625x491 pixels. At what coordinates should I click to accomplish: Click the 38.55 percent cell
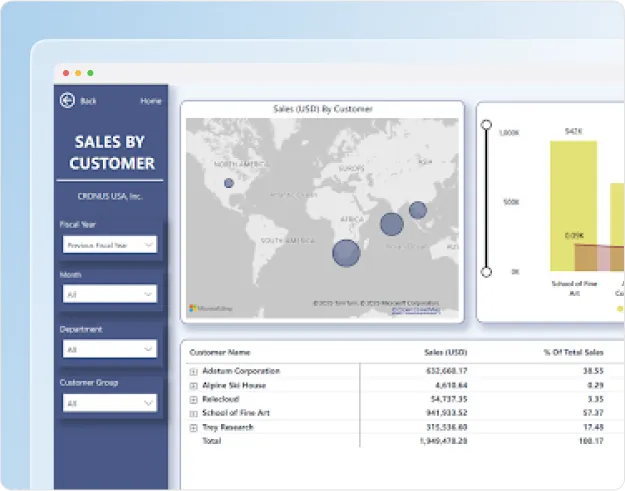[593, 371]
